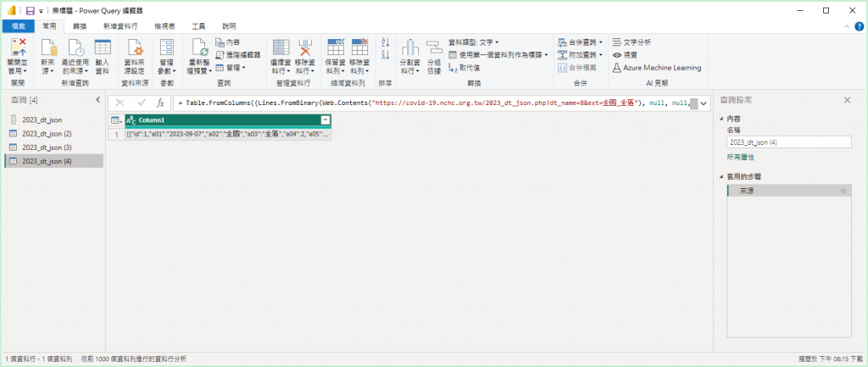Click Choose Columns (選擇資料行) icon
This screenshot has width=868, height=367.
point(281,47)
